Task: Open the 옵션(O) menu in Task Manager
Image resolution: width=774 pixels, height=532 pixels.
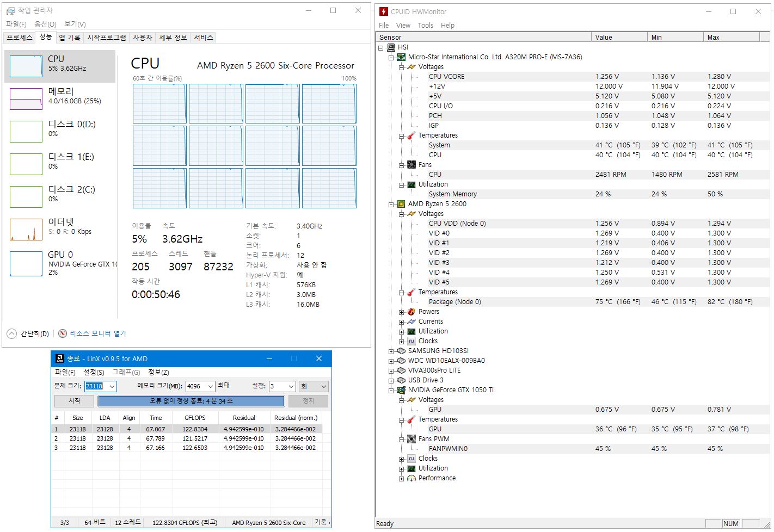Action: tap(45, 24)
